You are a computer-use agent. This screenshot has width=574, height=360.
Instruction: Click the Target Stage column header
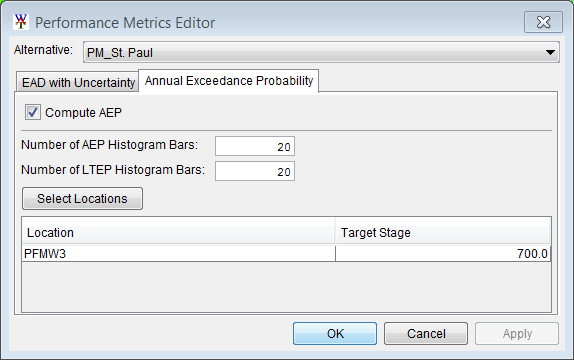[x=443, y=233]
